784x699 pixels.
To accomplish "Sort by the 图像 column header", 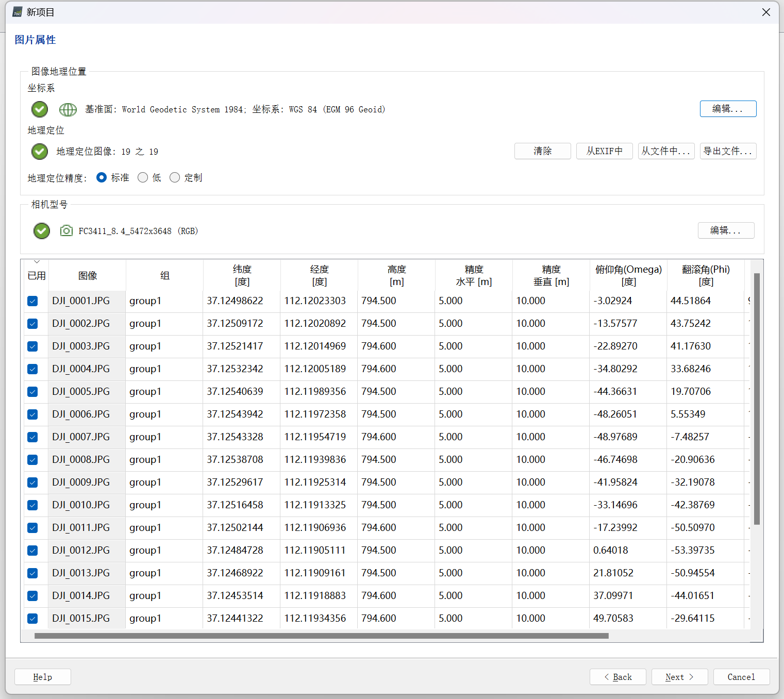I will 87,275.
